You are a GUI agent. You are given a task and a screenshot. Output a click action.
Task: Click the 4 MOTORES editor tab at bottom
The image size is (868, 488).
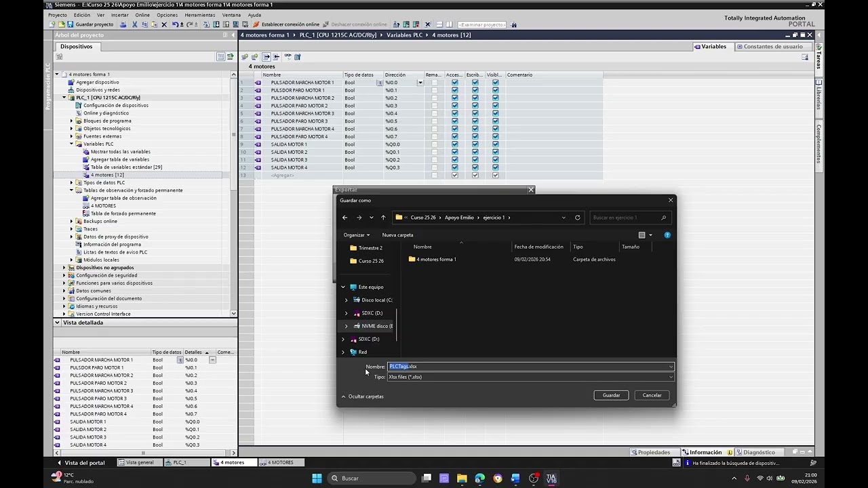click(x=280, y=462)
